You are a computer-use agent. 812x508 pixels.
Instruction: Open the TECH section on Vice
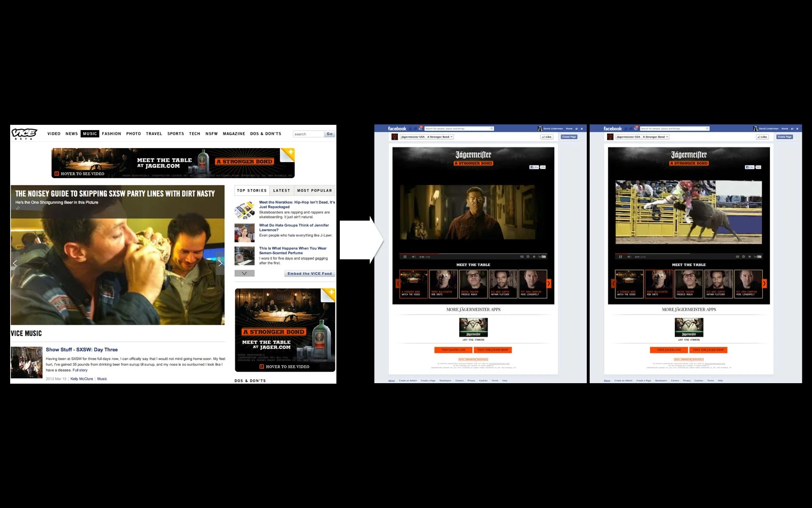(195, 134)
